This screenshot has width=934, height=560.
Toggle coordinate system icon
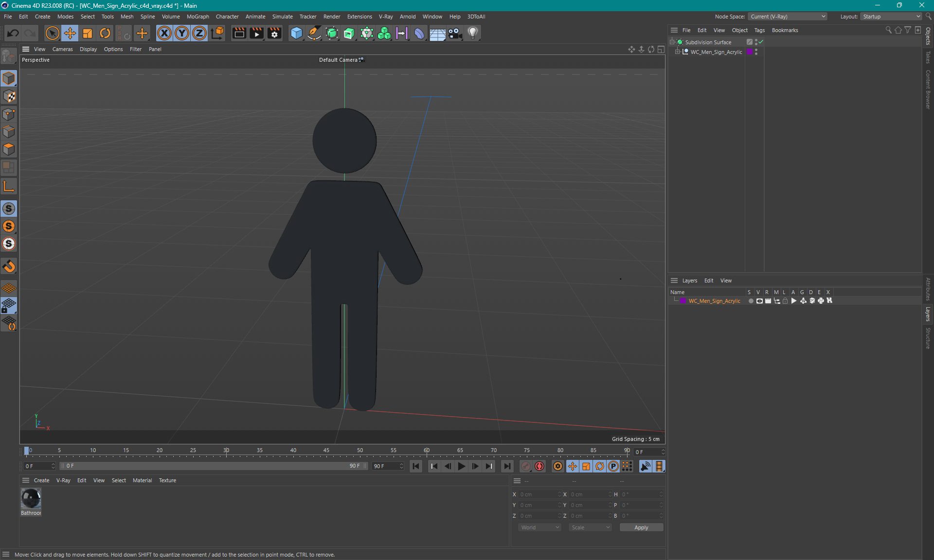click(x=217, y=33)
